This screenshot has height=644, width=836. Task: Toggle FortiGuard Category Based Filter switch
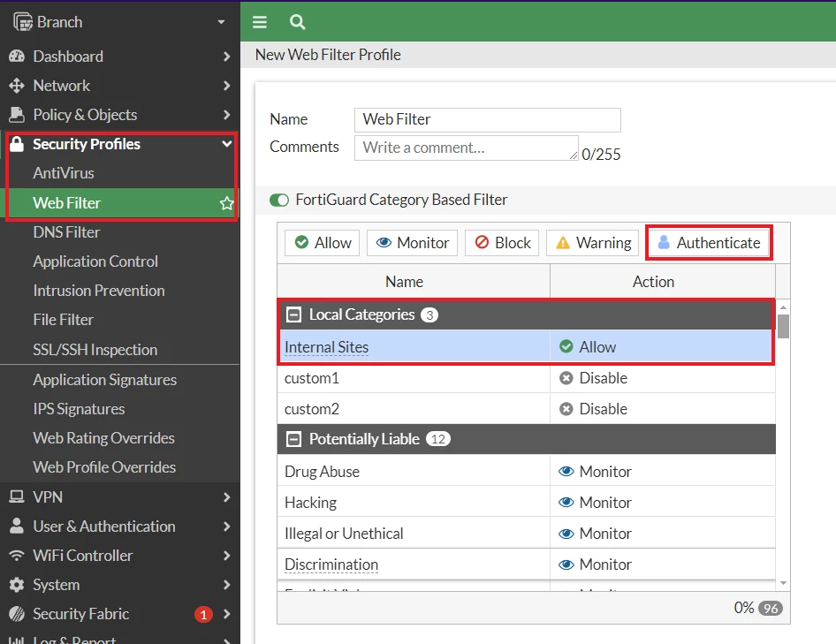click(x=279, y=200)
